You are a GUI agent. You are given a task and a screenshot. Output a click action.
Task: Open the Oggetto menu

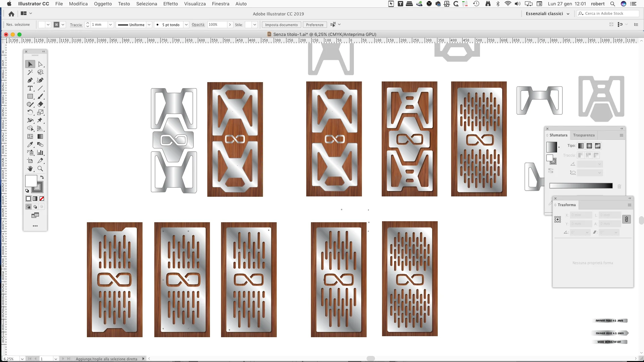[103, 4]
